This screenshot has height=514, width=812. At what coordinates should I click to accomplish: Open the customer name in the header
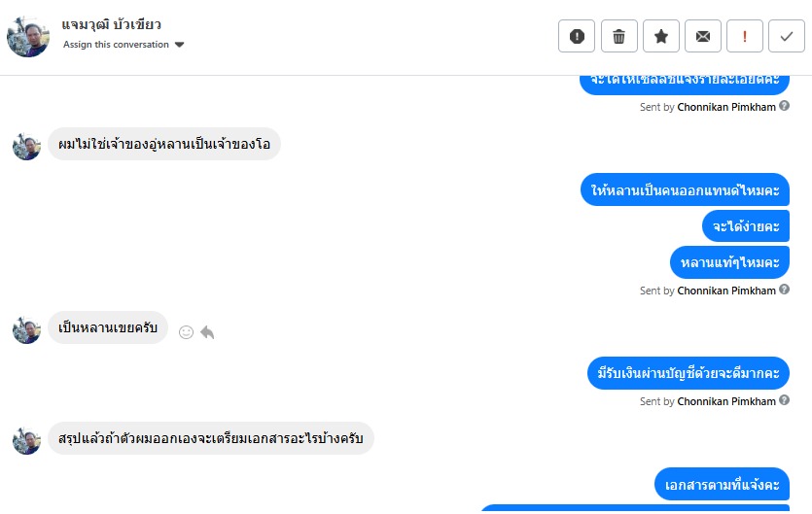pyautogui.click(x=111, y=24)
